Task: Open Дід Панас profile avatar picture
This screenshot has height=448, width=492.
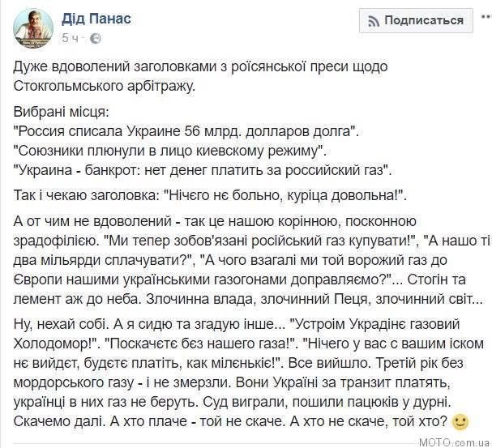Action: pos(33,28)
